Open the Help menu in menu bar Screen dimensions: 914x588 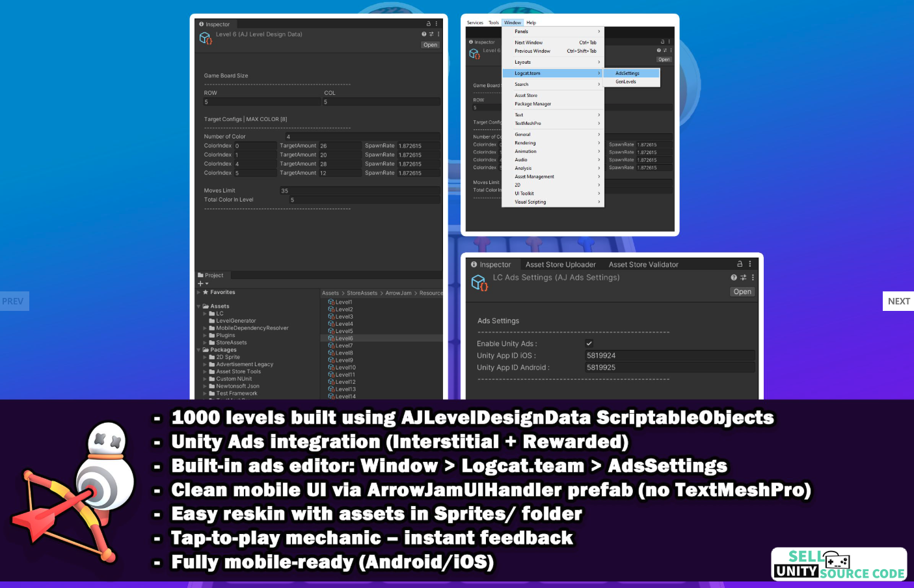point(531,23)
